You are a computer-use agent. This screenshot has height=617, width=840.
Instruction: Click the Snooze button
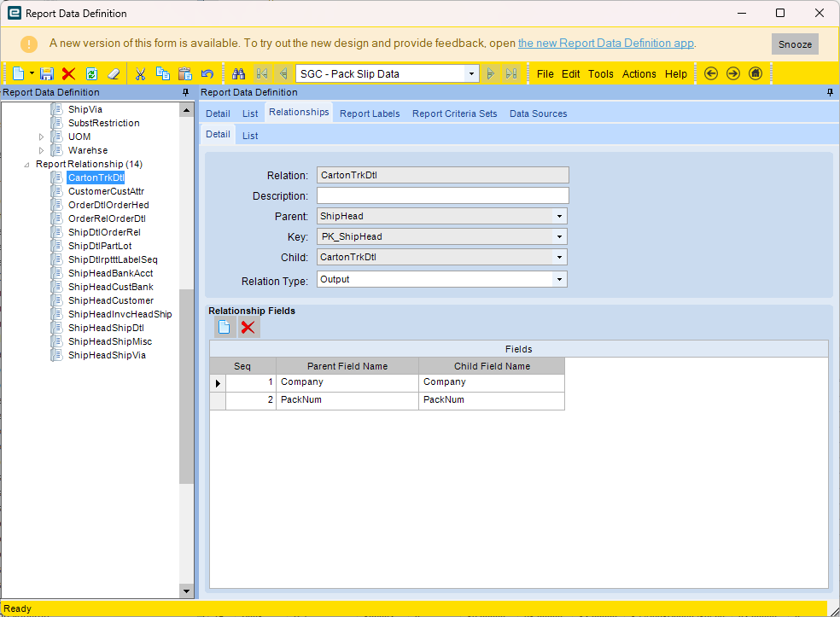coord(795,44)
